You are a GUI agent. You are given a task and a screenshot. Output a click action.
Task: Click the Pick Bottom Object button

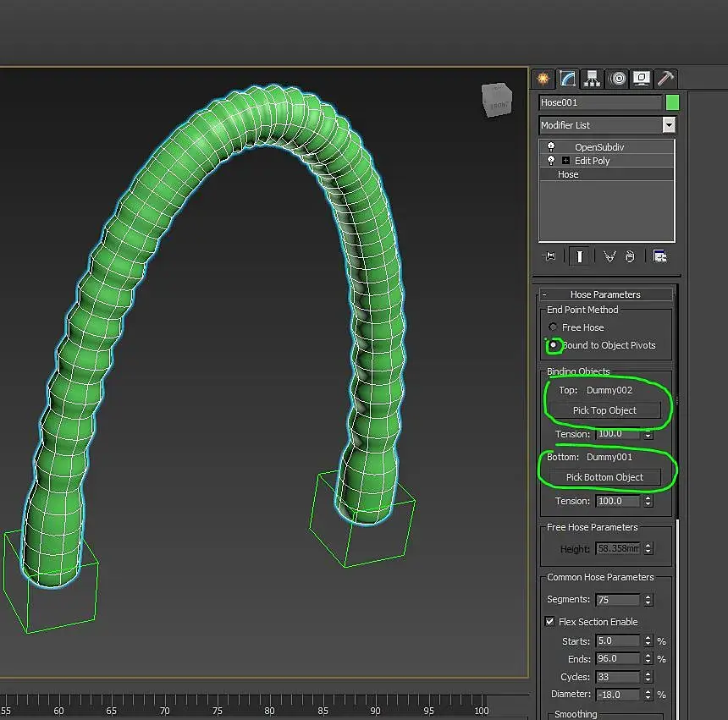click(x=604, y=477)
